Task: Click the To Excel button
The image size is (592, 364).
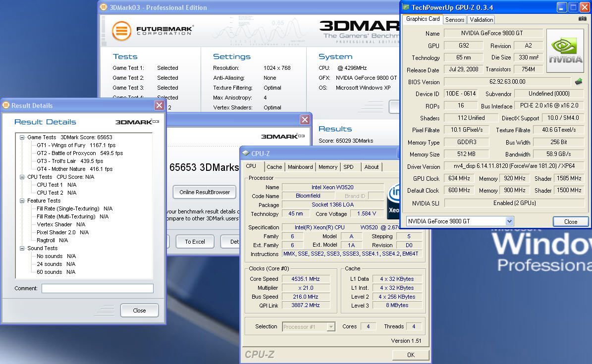Action: pos(195,242)
